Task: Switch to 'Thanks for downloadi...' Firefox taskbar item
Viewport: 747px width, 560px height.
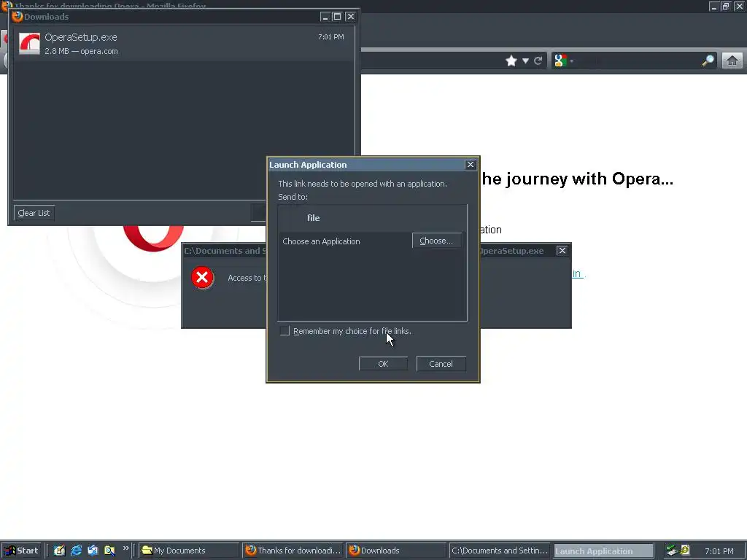Action: 293,551
